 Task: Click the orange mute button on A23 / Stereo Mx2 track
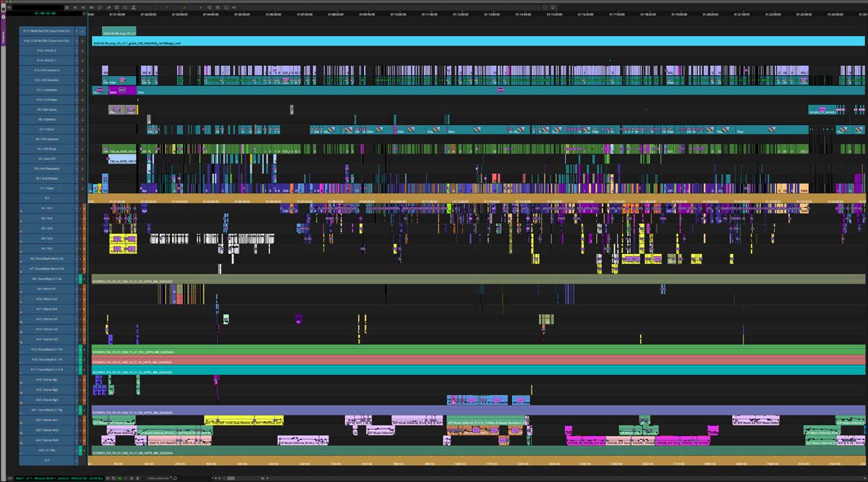click(85, 429)
